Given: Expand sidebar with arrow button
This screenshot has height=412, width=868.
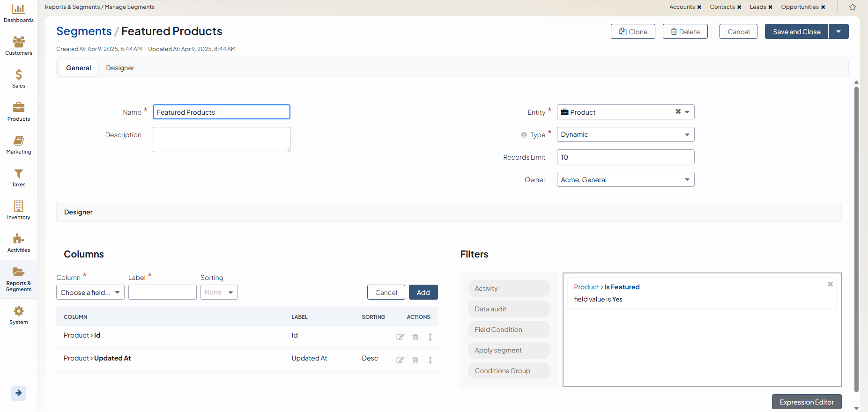Looking at the screenshot, I should tap(19, 393).
